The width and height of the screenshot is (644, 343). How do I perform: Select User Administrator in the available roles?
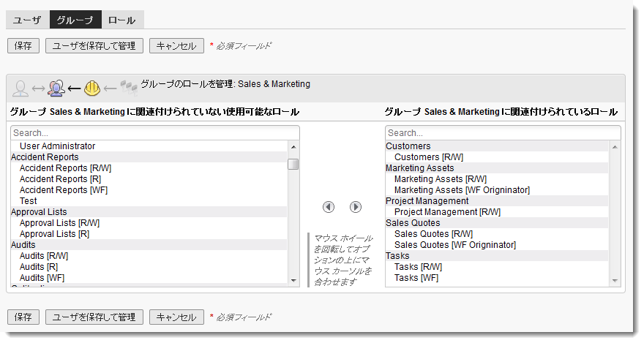149,146
